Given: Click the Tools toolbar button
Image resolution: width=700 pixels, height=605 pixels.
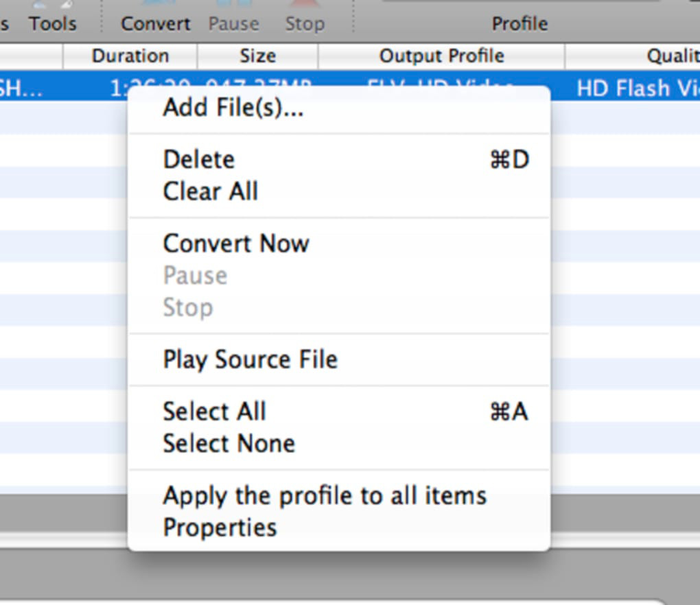Looking at the screenshot, I should 52,23.
